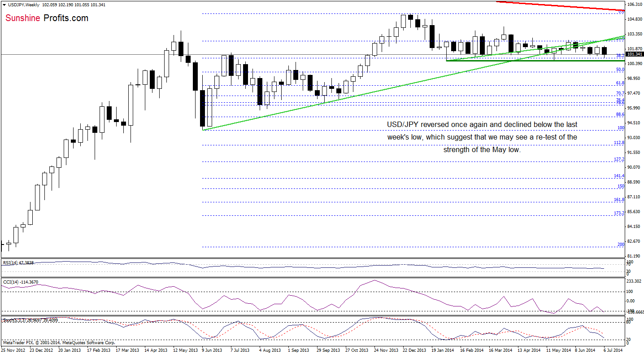Click the 91.550 price axis label
The image size is (644, 354).
[635, 153]
